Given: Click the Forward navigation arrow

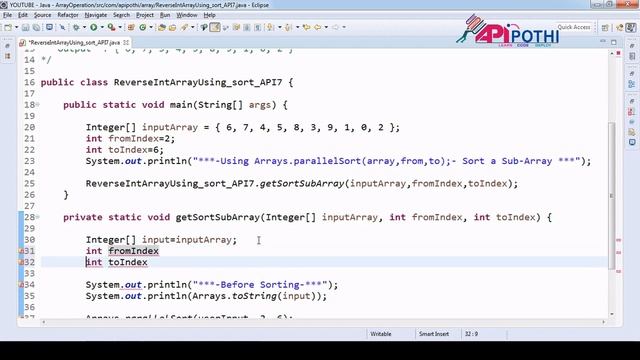Looking at the screenshot, I should (x=336, y=27).
